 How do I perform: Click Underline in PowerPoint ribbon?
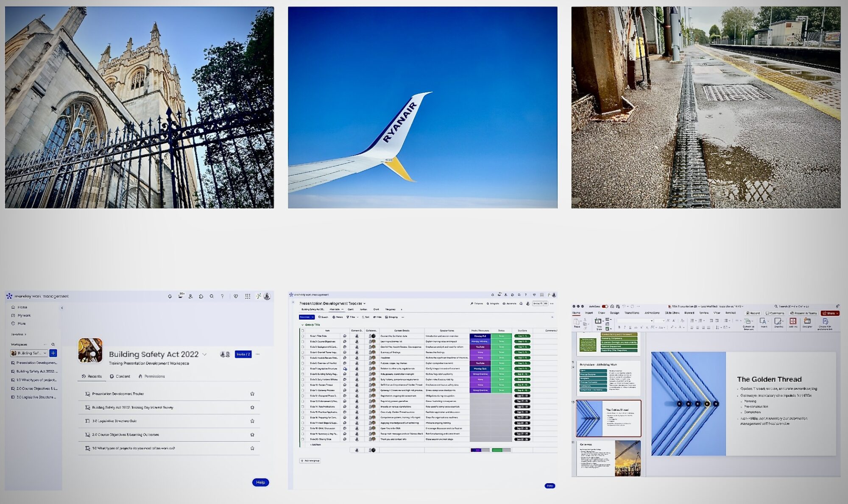[x=630, y=327]
